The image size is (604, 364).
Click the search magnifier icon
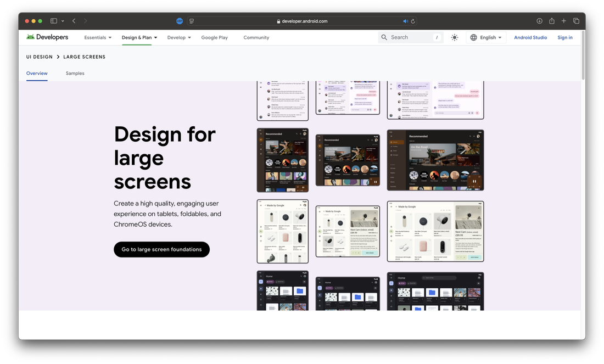click(x=384, y=37)
